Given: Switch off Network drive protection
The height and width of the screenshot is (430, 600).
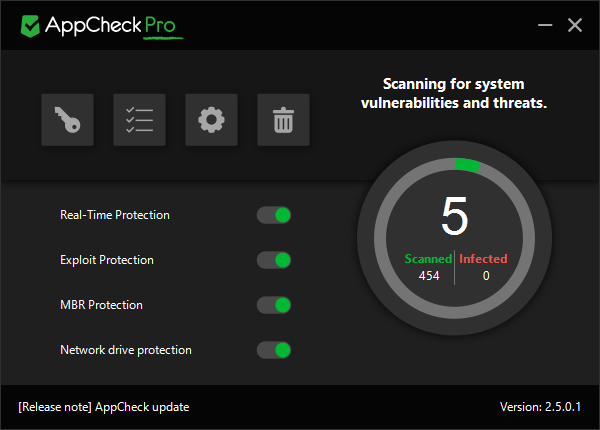Looking at the screenshot, I should coord(274,350).
